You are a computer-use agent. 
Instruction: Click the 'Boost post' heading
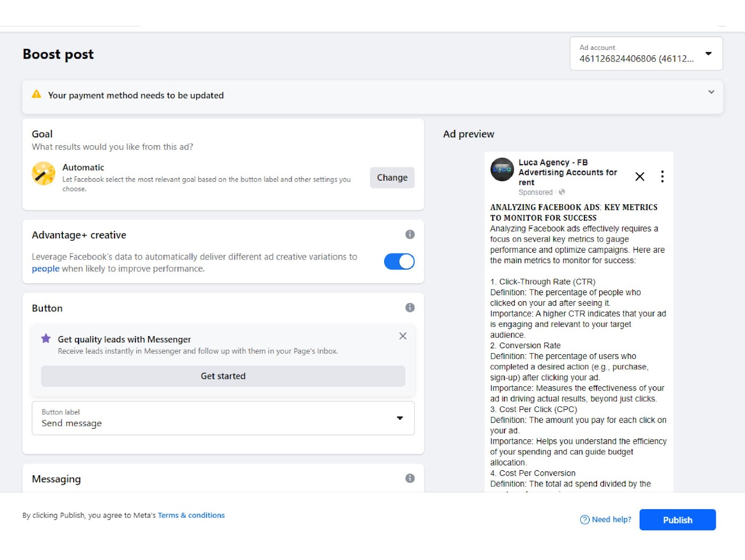tap(58, 54)
